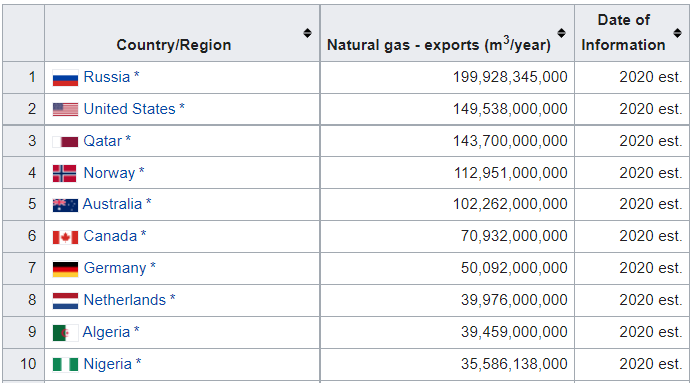Image resolution: width=694 pixels, height=383 pixels.
Task: Open the Qatar link
Action: 103,141
